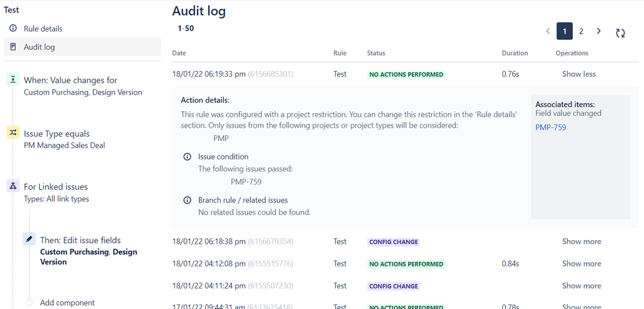Image resolution: width=644 pixels, height=309 pixels.
Task: Click the 0.84s duration value
Action: click(511, 263)
